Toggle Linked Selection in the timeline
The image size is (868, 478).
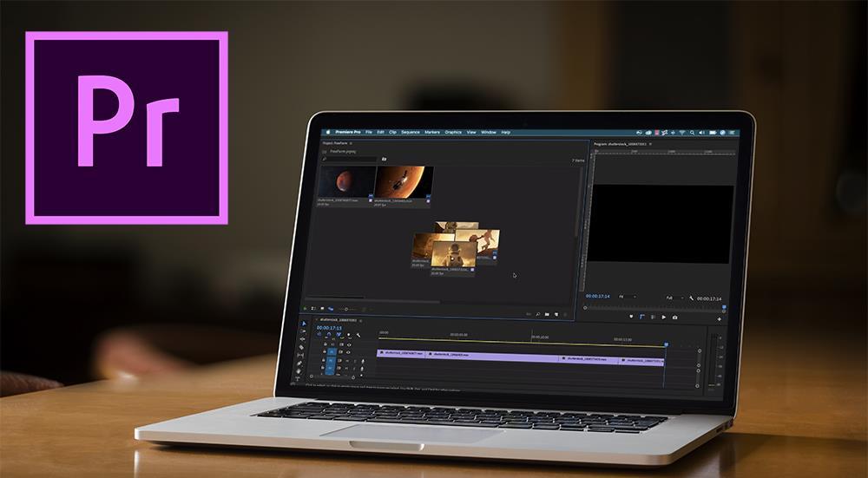339,335
